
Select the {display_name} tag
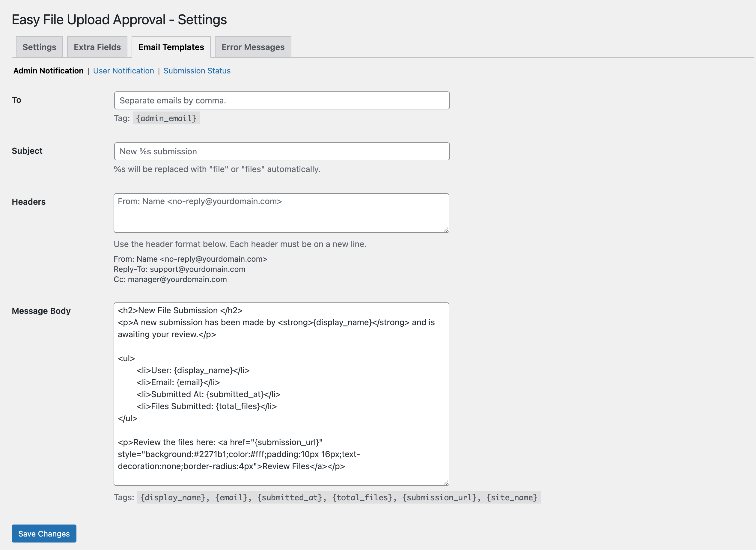tap(172, 497)
